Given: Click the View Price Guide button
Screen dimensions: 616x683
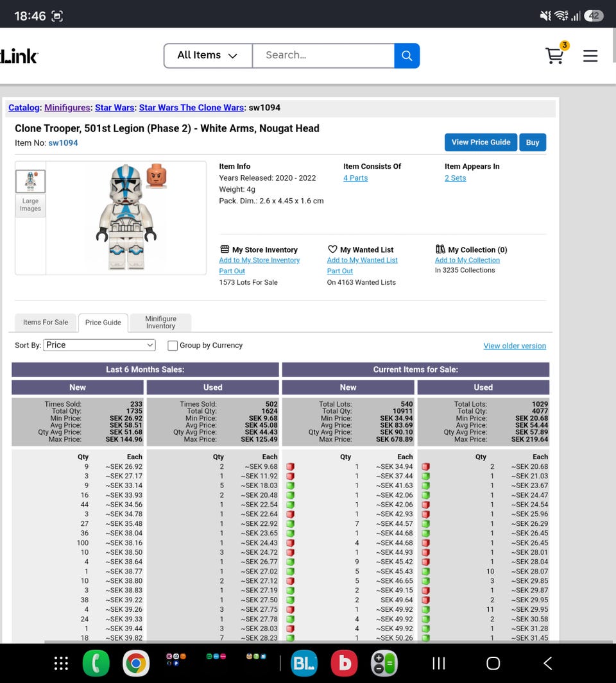Looking at the screenshot, I should 481,142.
